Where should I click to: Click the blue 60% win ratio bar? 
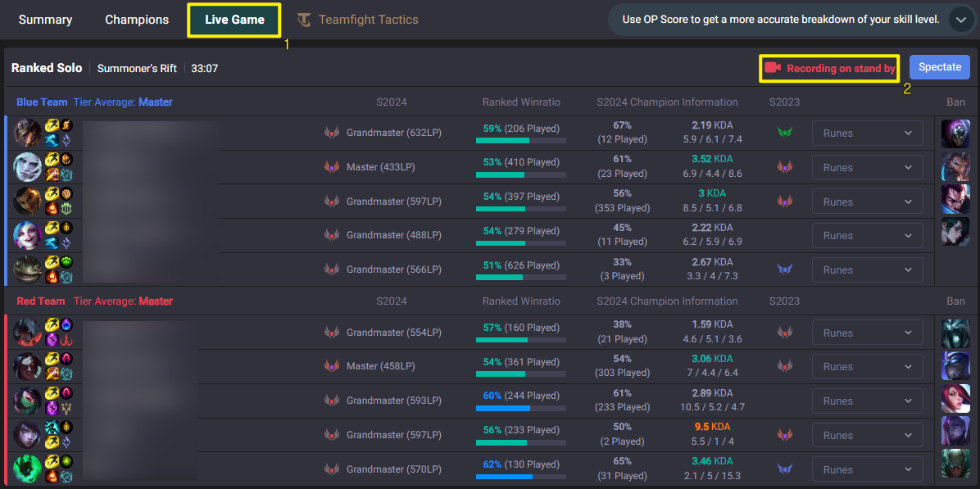(x=520, y=409)
